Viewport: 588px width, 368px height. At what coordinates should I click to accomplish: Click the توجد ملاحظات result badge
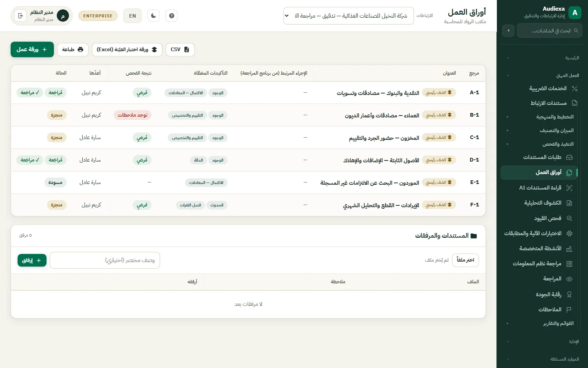(x=132, y=115)
